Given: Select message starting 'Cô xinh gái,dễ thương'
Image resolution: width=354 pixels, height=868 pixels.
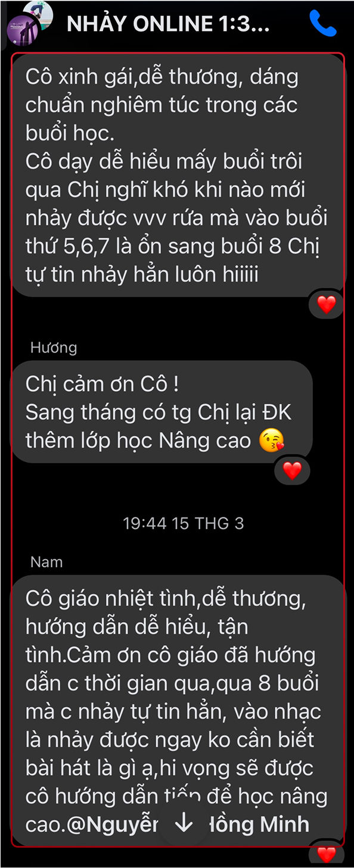Looking at the screenshot, I should pos(178,175).
